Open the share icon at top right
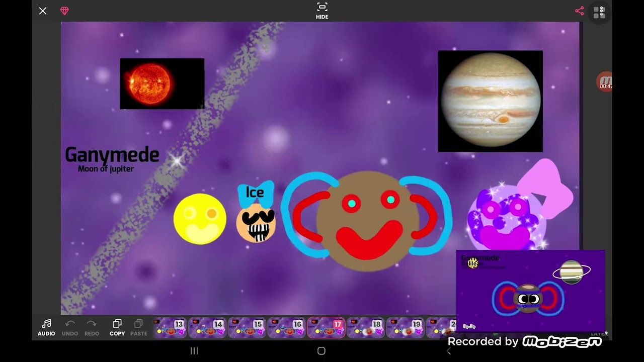Screen dimensions: 644x362 (580, 11)
